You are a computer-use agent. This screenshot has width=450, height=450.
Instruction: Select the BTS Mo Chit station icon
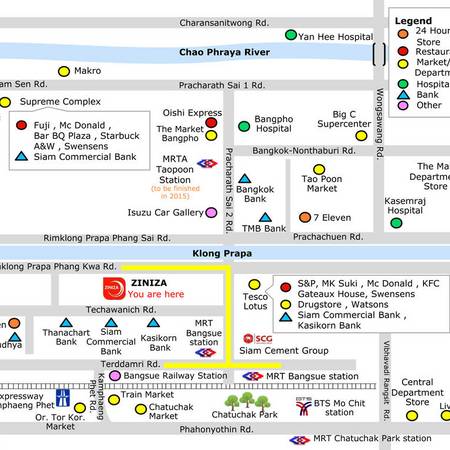pyautogui.click(x=303, y=406)
